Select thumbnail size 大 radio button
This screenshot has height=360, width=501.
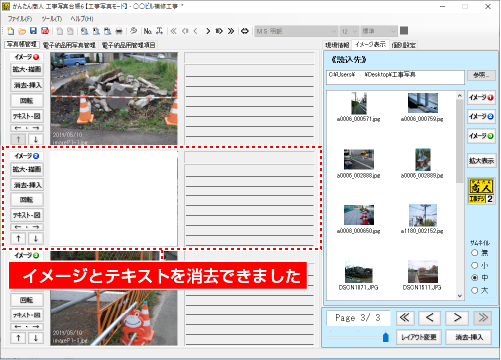[475, 290]
